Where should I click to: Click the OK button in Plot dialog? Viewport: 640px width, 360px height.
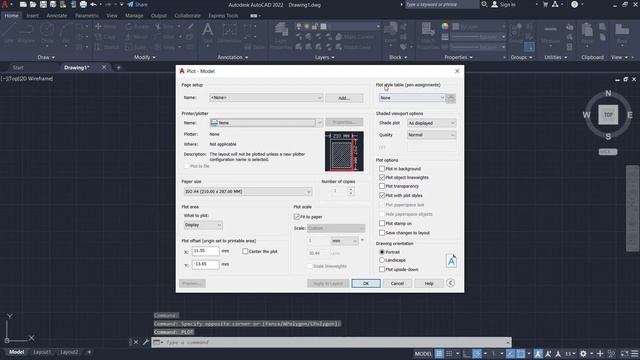coord(366,283)
